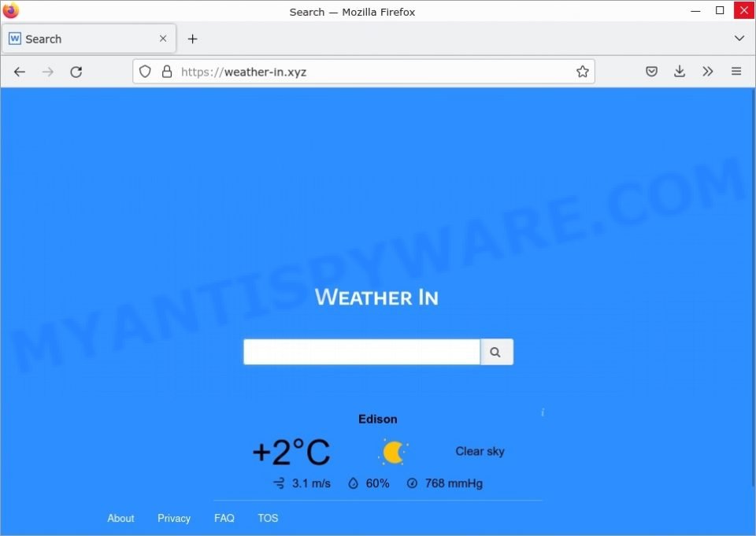Click the Firefox logo in title bar
756x536 pixels.
(10, 10)
